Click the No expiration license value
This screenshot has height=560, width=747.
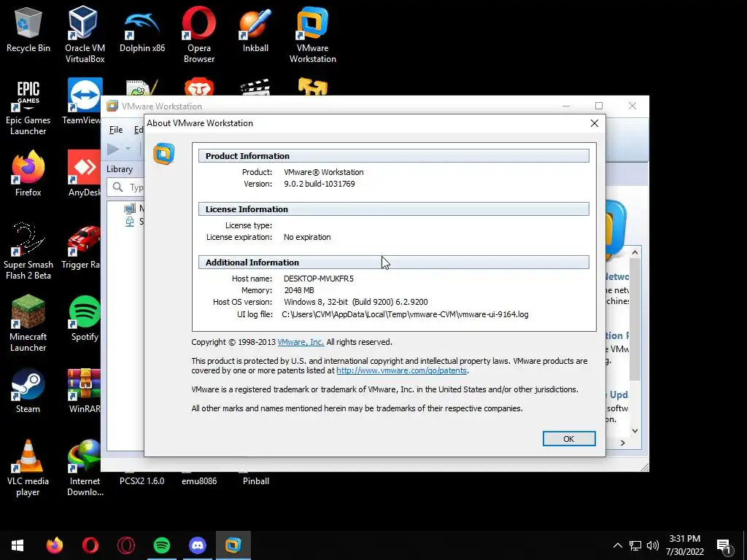tap(307, 237)
